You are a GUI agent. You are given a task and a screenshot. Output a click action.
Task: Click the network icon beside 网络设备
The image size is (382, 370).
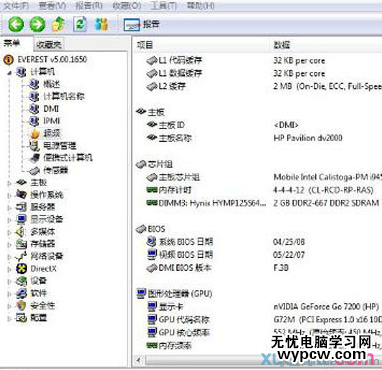click(21, 256)
